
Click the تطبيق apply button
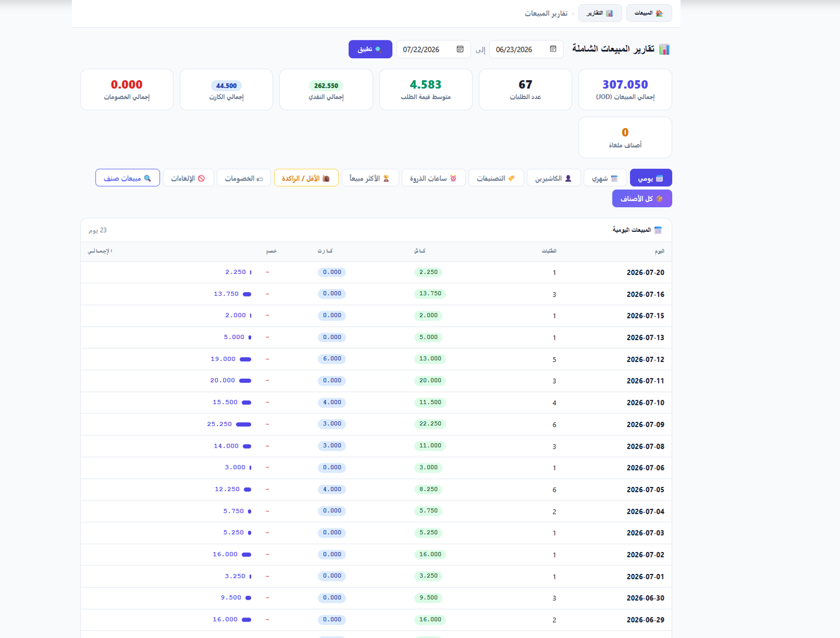[370, 49]
